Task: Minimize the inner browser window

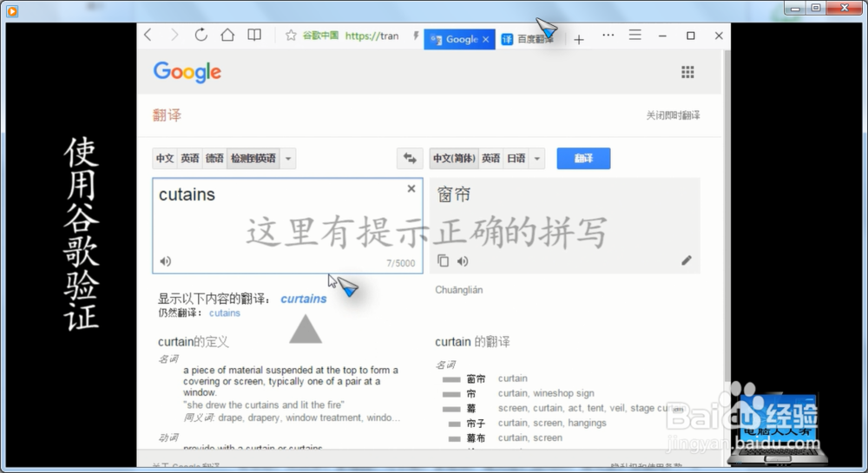Action: click(x=662, y=36)
